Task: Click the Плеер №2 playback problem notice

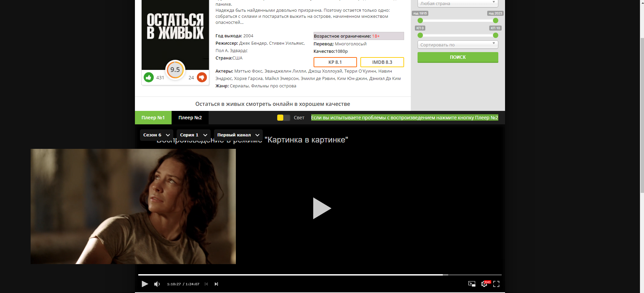Action: click(x=404, y=118)
